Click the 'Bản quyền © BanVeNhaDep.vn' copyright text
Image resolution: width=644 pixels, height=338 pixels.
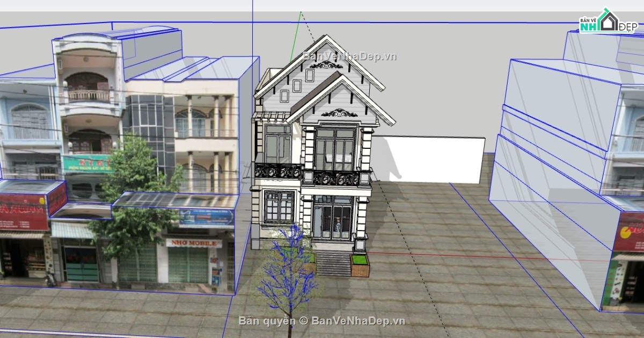(x=321, y=321)
